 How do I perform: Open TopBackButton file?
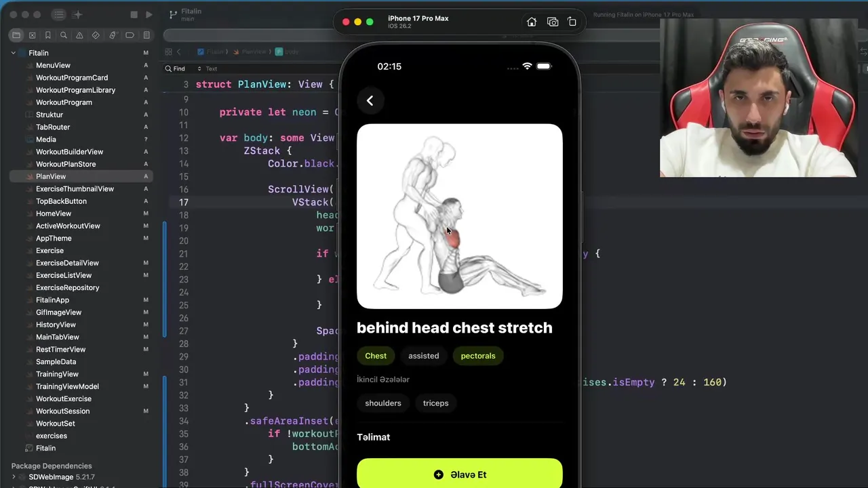pyautogui.click(x=61, y=201)
